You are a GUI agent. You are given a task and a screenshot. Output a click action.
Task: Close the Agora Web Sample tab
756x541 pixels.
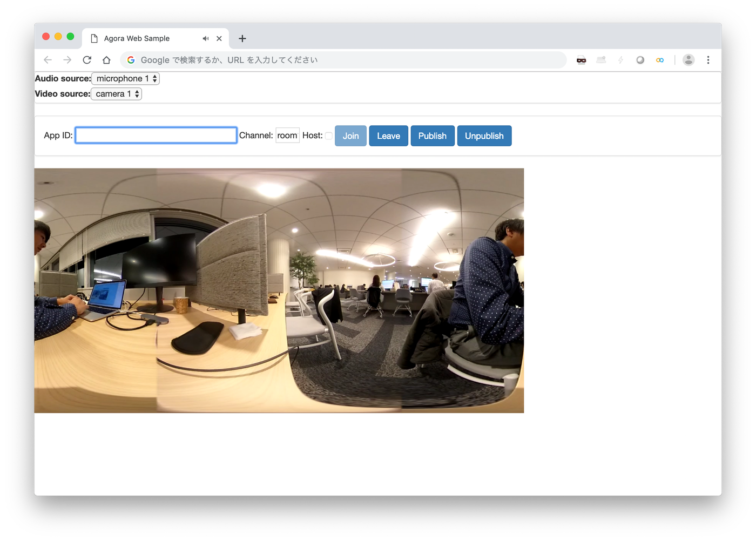point(219,38)
